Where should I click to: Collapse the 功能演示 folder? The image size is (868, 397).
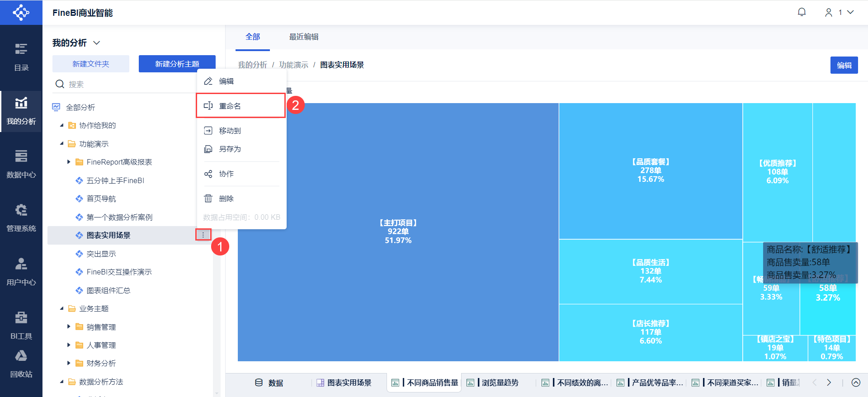[x=62, y=144]
